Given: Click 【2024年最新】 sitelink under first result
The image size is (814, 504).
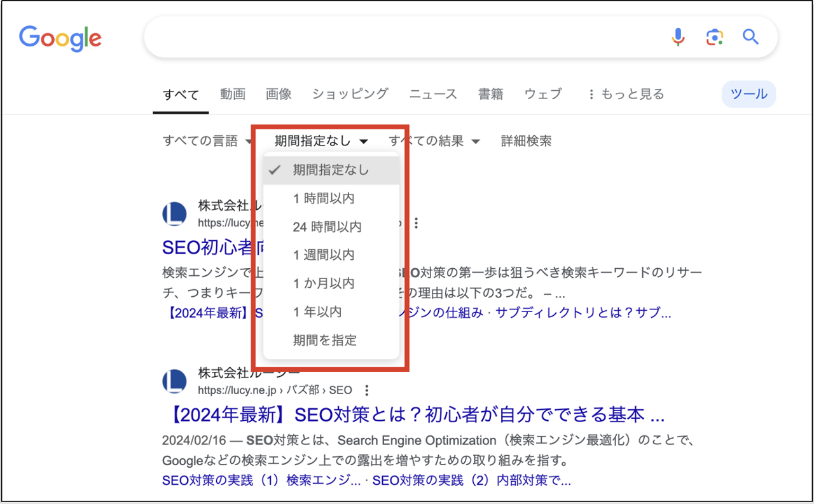Looking at the screenshot, I should 207,313.
